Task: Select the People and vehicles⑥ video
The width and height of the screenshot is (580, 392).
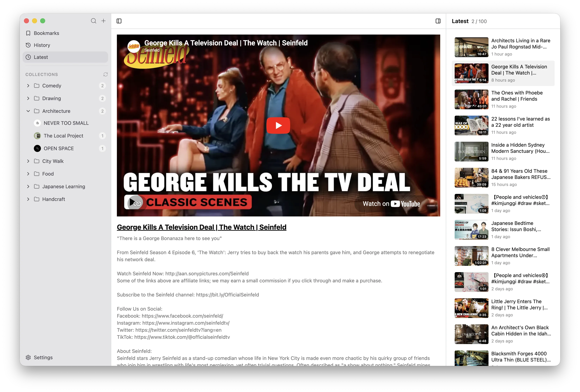Action: click(x=503, y=282)
